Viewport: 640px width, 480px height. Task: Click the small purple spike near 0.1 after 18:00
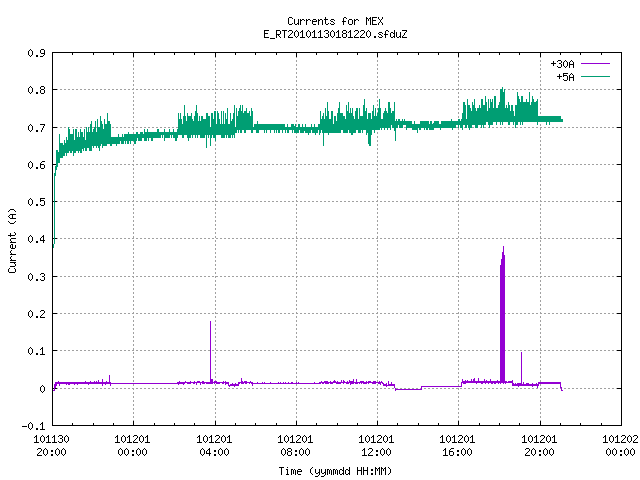tap(521, 368)
